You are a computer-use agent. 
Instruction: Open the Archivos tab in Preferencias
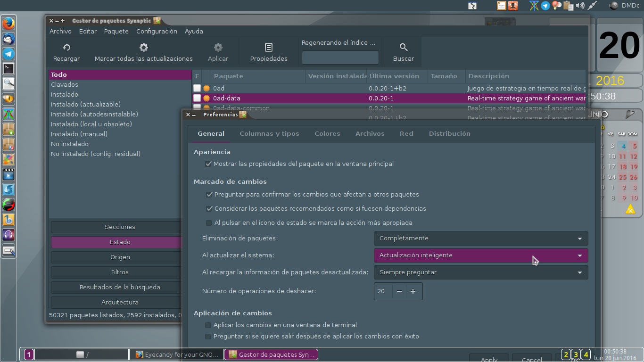(370, 134)
